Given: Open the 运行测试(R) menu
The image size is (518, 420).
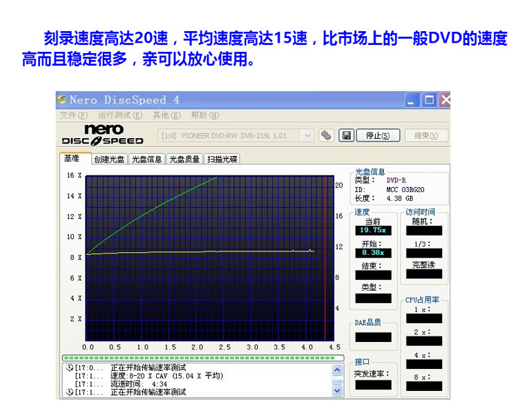Looking at the screenshot, I should pos(120,115).
